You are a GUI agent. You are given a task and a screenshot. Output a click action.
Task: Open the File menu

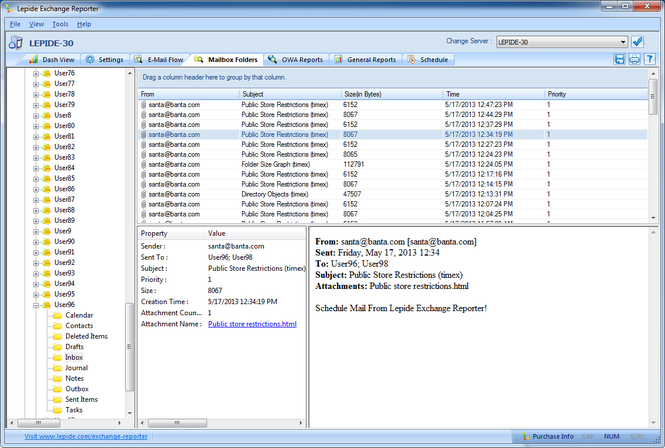tap(15, 24)
